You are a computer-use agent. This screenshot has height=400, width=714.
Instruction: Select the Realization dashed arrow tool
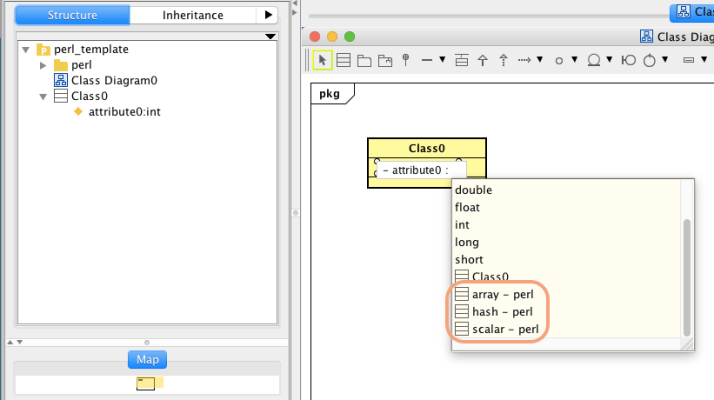point(503,60)
